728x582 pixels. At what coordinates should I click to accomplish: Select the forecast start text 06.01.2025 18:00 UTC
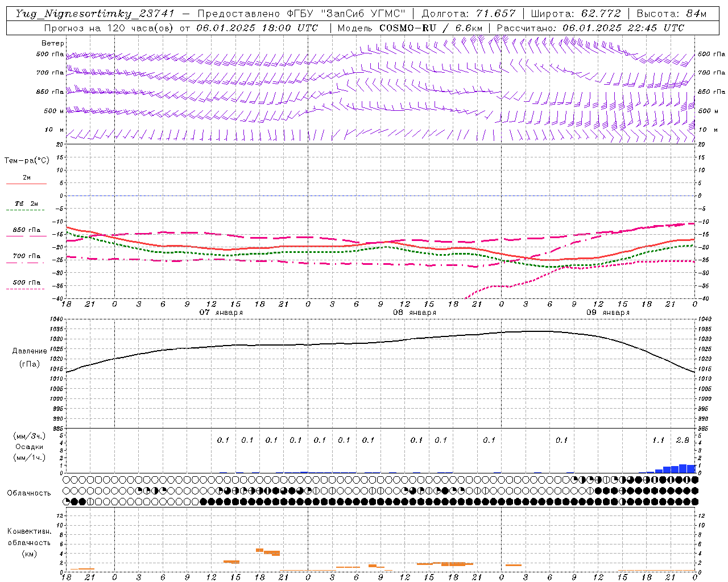pos(257,28)
